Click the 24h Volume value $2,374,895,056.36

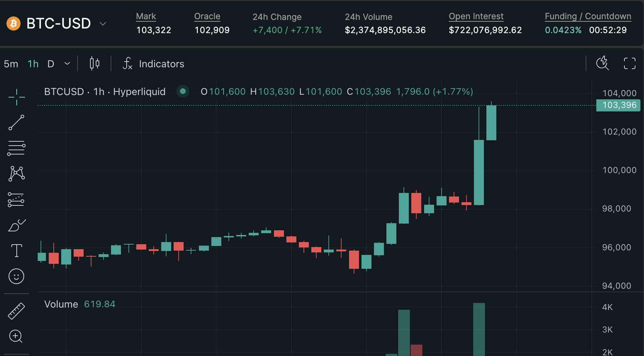click(x=385, y=30)
